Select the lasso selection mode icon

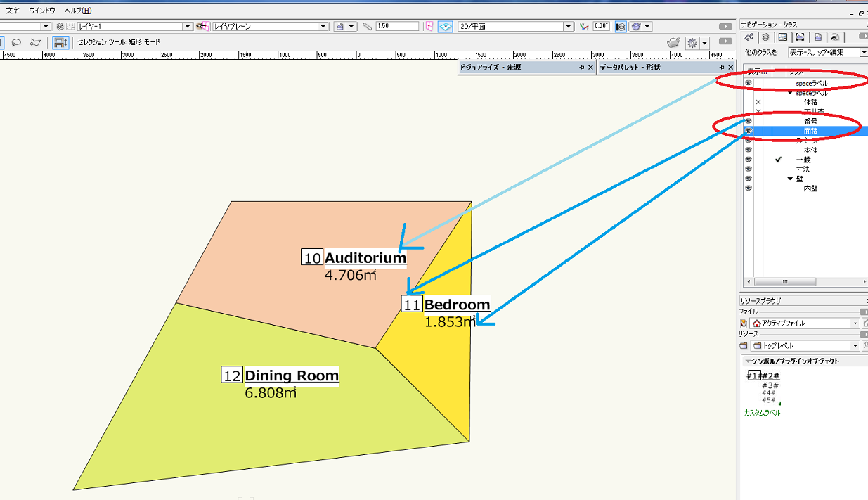click(x=17, y=42)
